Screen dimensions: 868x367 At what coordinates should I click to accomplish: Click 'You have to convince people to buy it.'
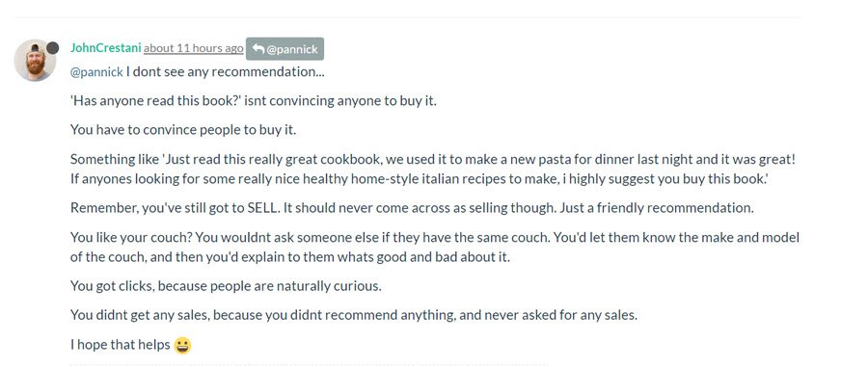coord(183,130)
